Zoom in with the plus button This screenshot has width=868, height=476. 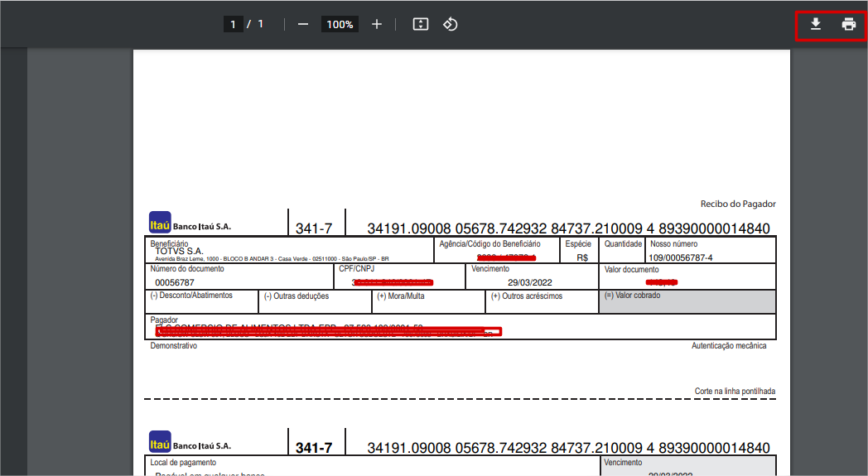(376, 24)
